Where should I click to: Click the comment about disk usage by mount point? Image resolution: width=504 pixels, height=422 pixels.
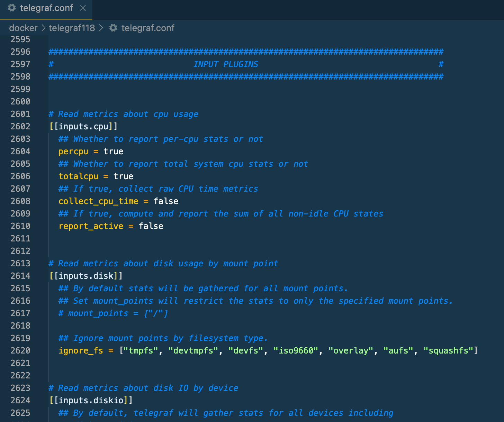click(x=163, y=264)
